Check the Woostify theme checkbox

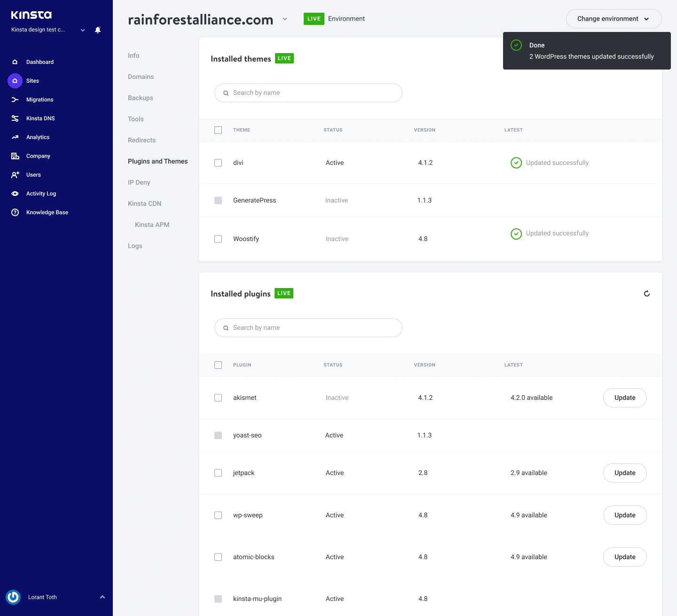coord(218,239)
